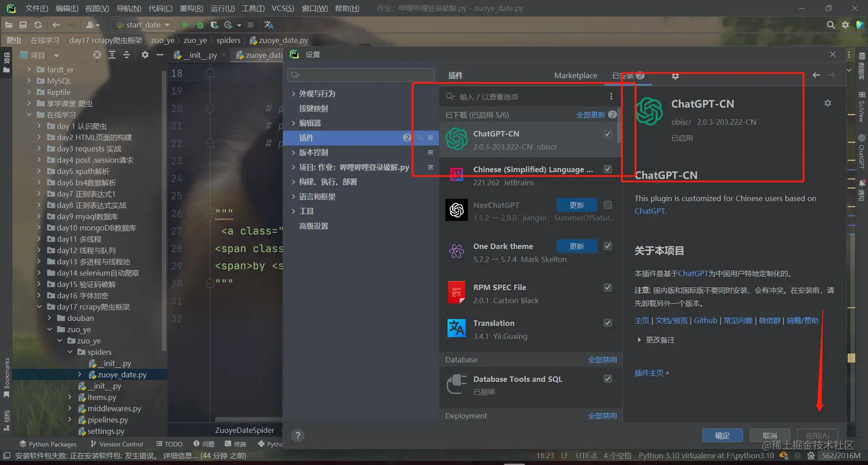Open Project panel gear options

pyautogui.click(x=145, y=55)
